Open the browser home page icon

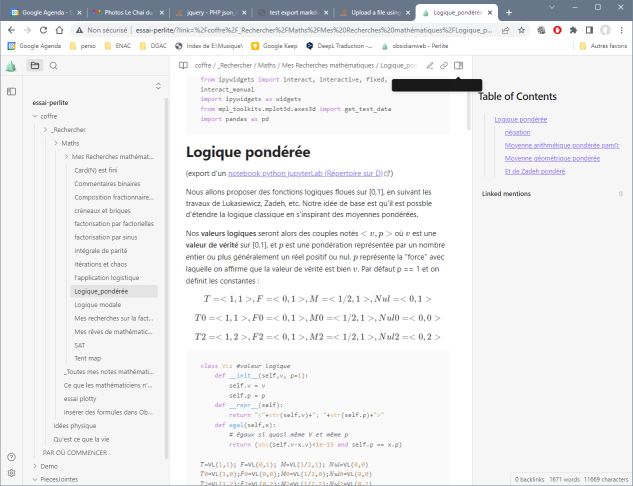click(59, 30)
